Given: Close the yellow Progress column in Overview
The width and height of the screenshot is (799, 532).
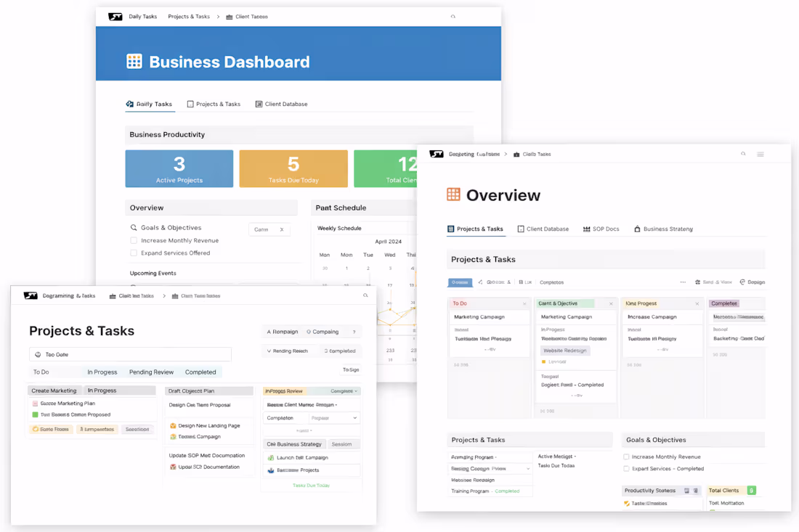Looking at the screenshot, I should [697, 303].
